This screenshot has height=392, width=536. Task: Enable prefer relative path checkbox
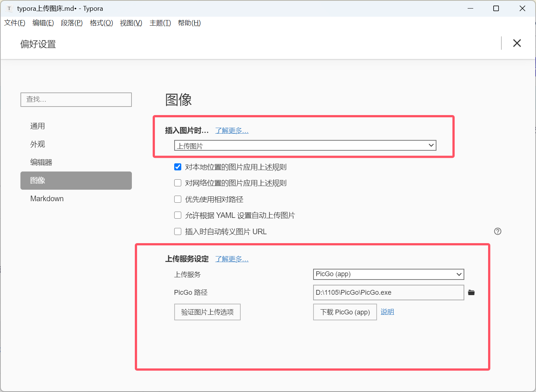coord(178,199)
